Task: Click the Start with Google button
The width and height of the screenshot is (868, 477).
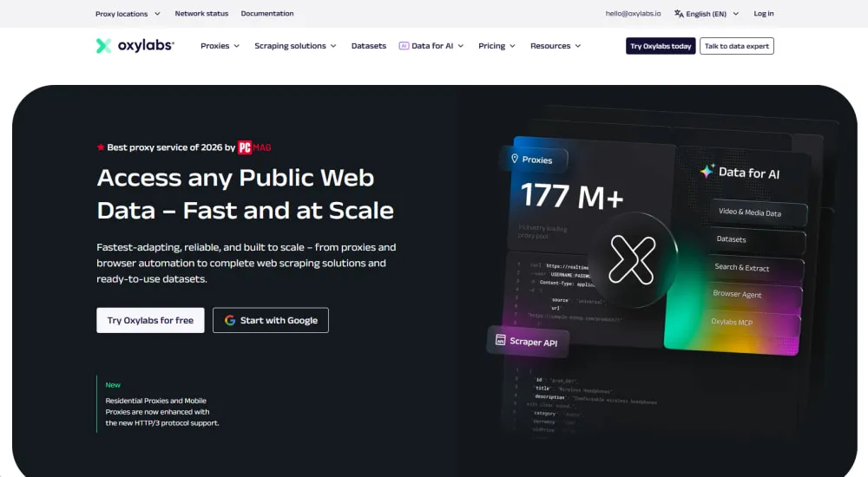Action: coord(271,320)
